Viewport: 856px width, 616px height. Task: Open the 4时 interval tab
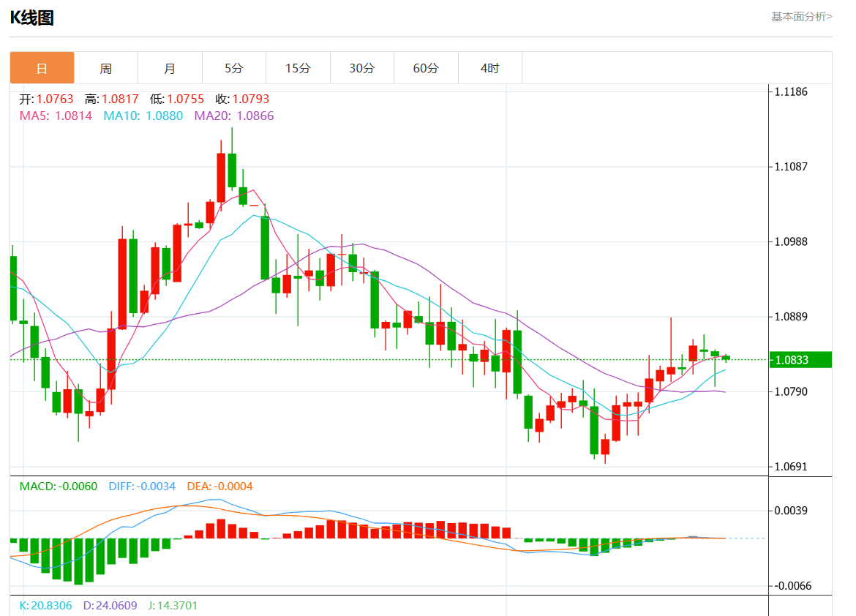(489, 68)
